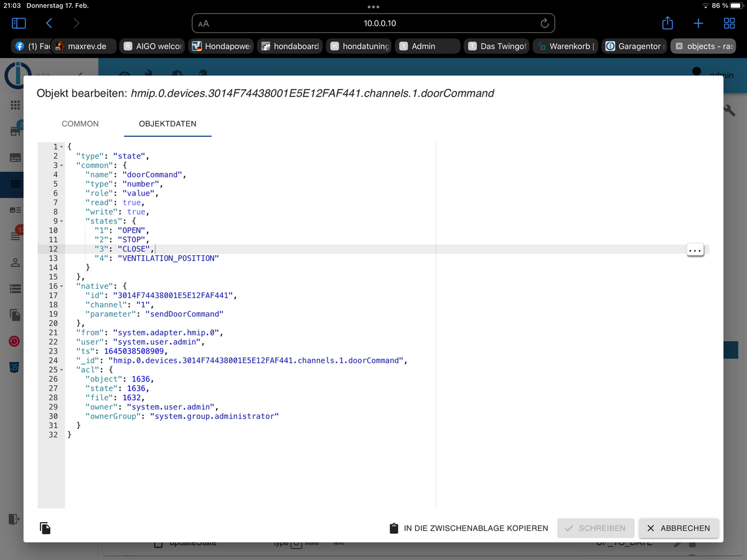Image resolution: width=747 pixels, height=560 pixels.
Task: Open the sidebar enums icon
Action: (15, 210)
